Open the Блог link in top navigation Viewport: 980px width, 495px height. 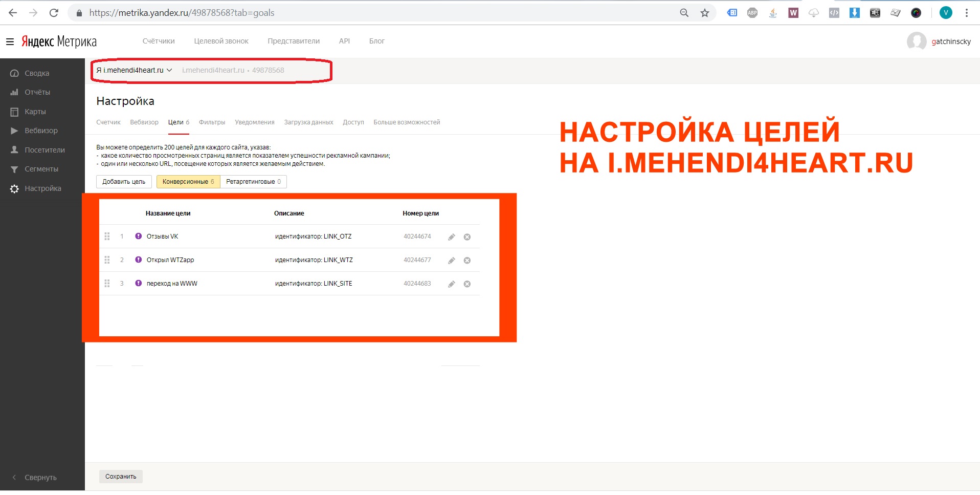click(377, 41)
